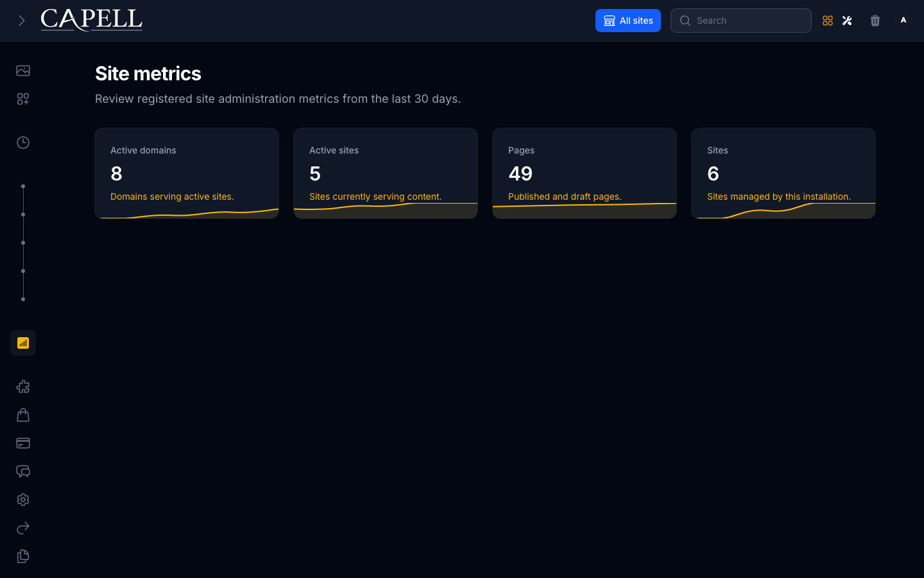
Task: Click the Active sites metric card
Action: tap(386, 173)
